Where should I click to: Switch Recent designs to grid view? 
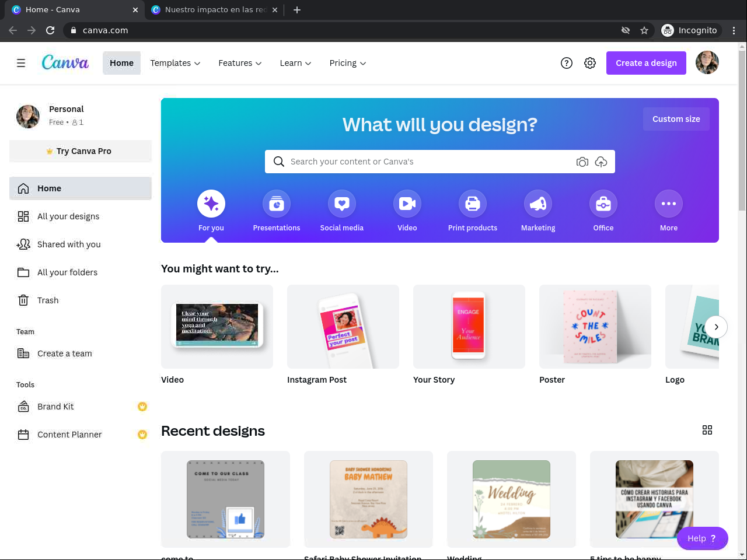click(x=707, y=430)
